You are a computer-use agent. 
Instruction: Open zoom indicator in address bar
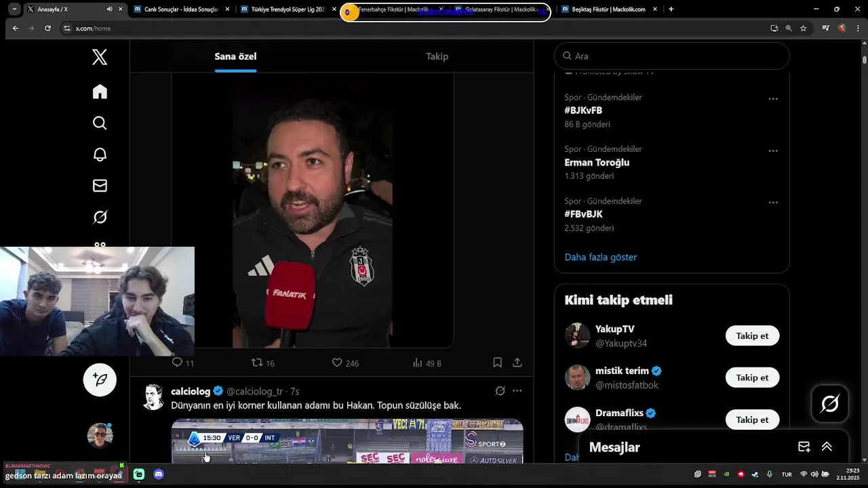point(789,28)
